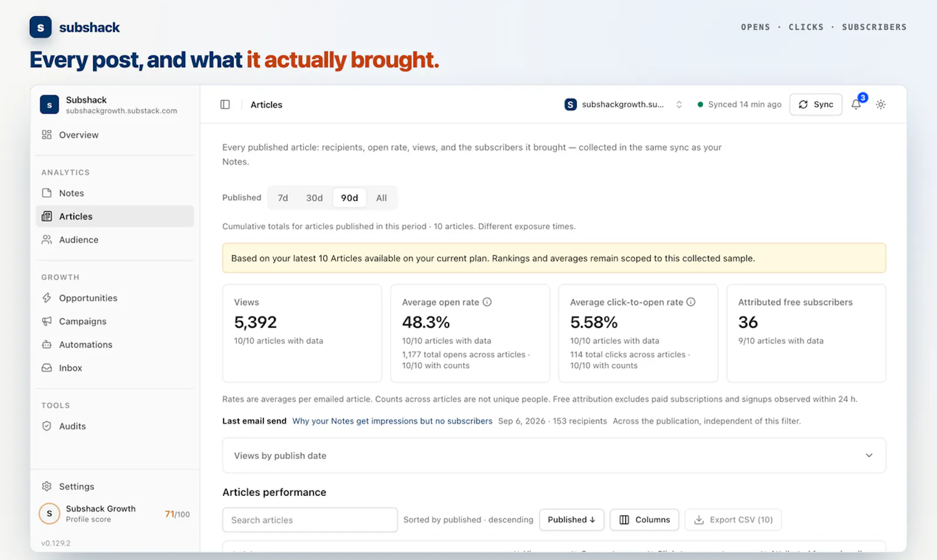Click the Subshack Growth profile avatar

(x=49, y=514)
